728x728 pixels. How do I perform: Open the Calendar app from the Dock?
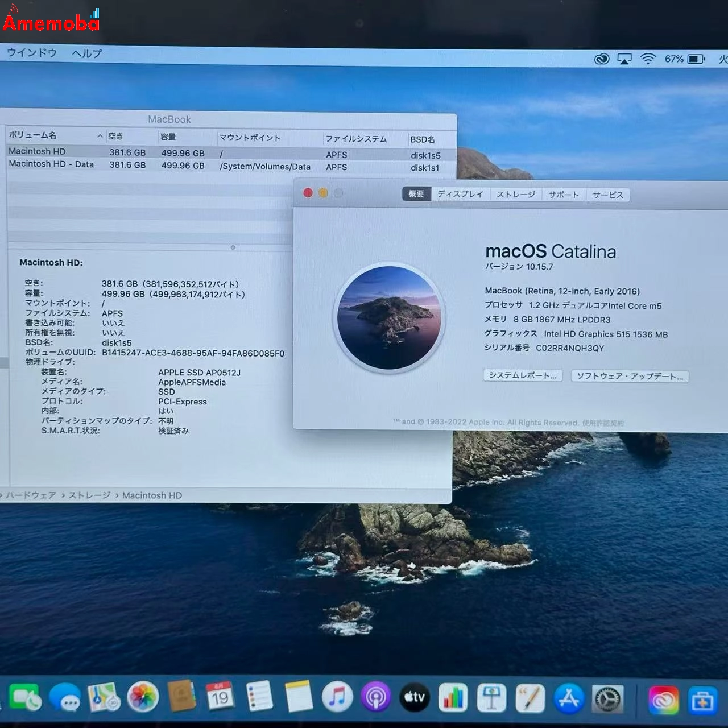(x=221, y=697)
